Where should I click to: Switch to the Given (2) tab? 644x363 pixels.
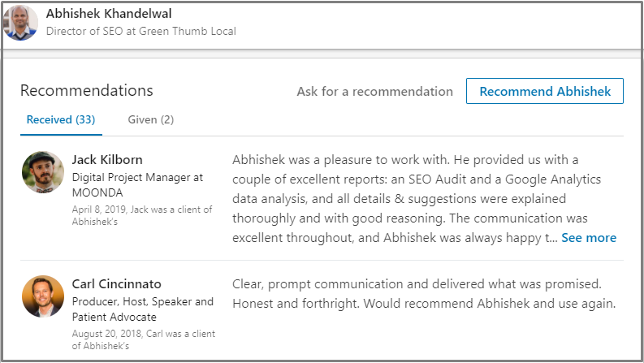pyautogui.click(x=151, y=120)
